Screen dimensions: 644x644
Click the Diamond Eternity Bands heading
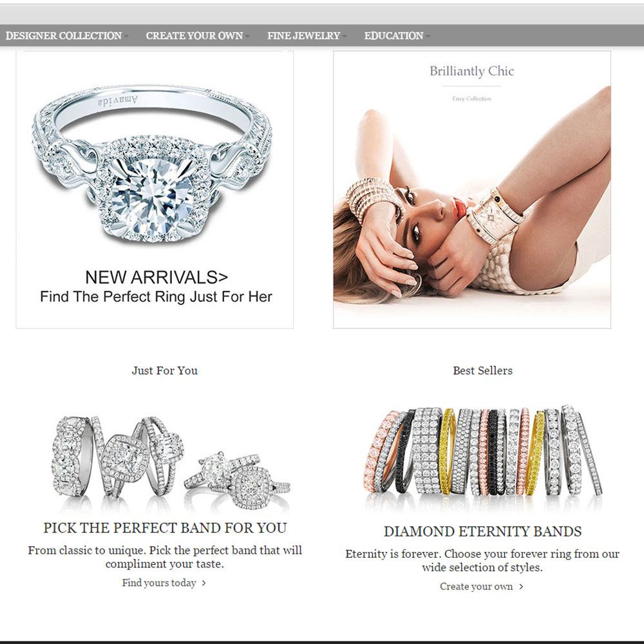(482, 531)
